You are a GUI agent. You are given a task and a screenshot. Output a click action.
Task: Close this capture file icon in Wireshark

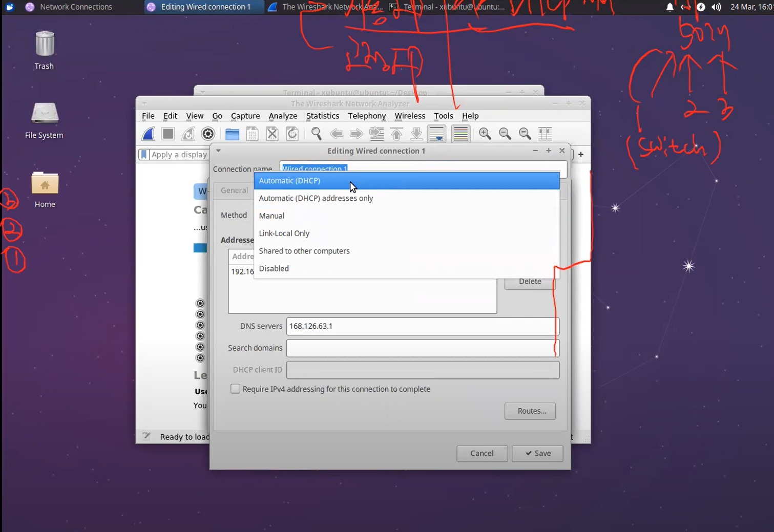(272, 134)
